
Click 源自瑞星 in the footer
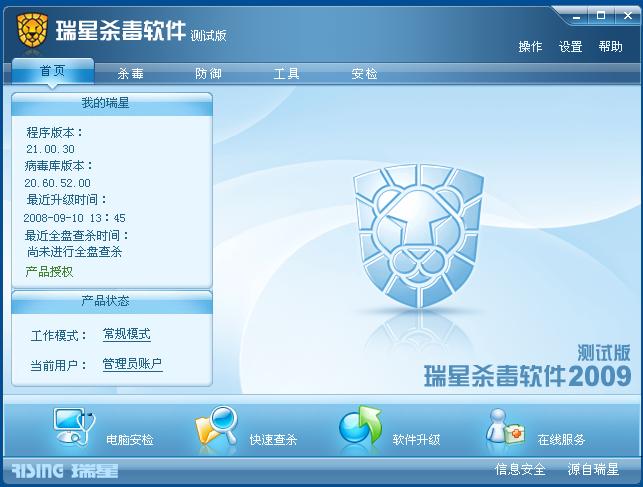coord(593,469)
